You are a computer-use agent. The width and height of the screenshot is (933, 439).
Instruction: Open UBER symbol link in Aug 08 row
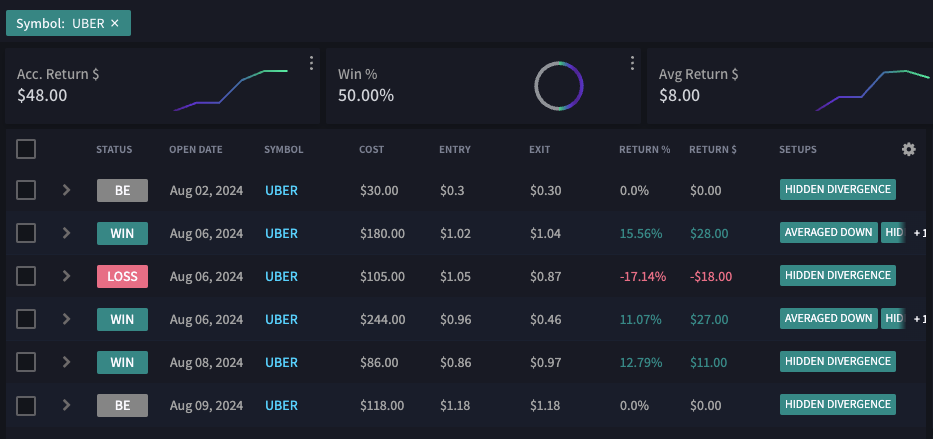tap(281, 362)
